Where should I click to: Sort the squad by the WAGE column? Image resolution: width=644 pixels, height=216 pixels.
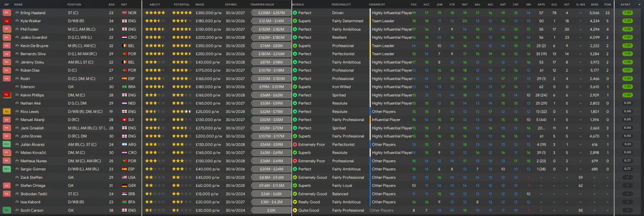(x=200, y=4)
